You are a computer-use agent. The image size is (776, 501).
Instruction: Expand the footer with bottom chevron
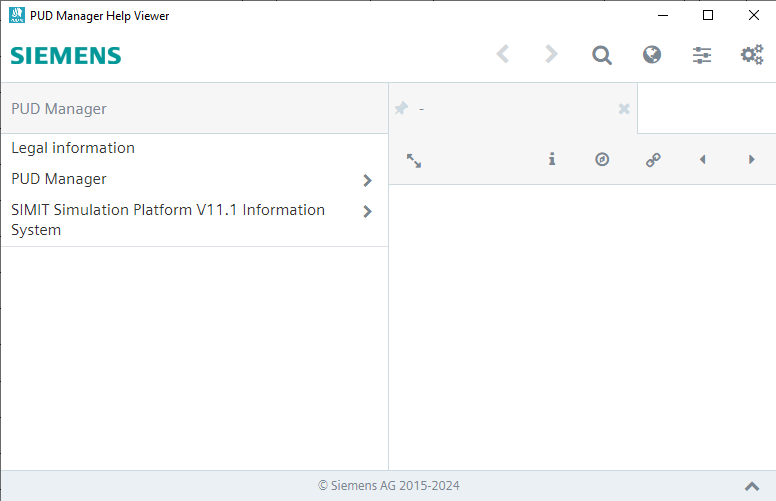pyautogui.click(x=752, y=486)
